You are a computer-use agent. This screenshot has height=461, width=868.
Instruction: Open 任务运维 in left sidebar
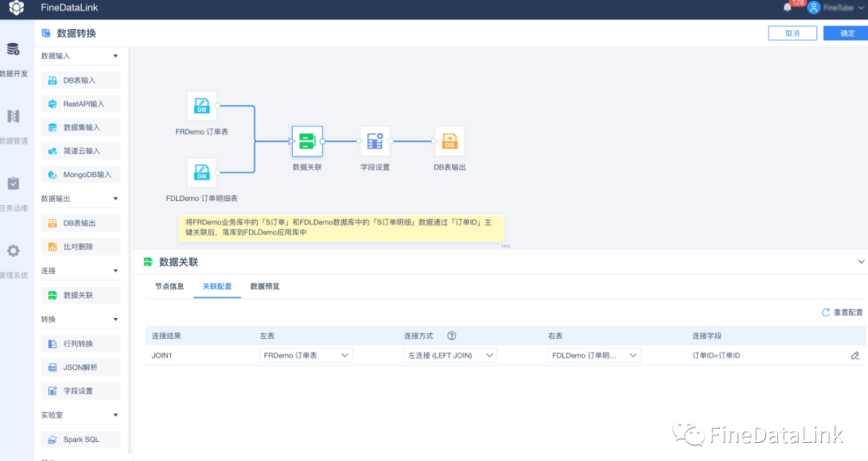coord(13,194)
